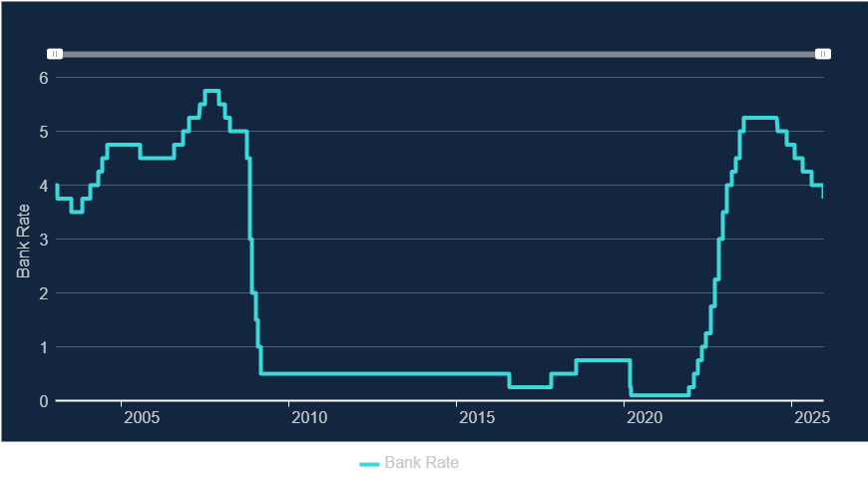
Task: Select the y-axis value label 4
Action: pos(44,186)
